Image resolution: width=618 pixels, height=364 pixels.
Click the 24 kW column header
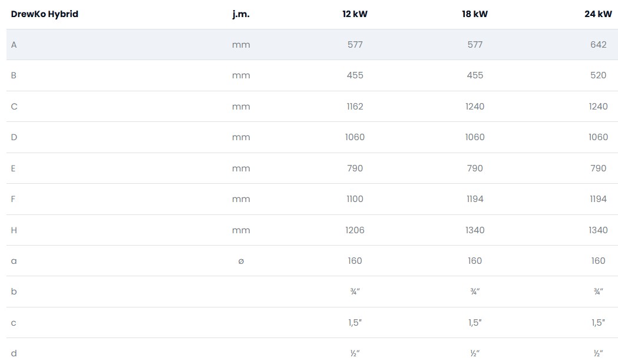pos(598,14)
